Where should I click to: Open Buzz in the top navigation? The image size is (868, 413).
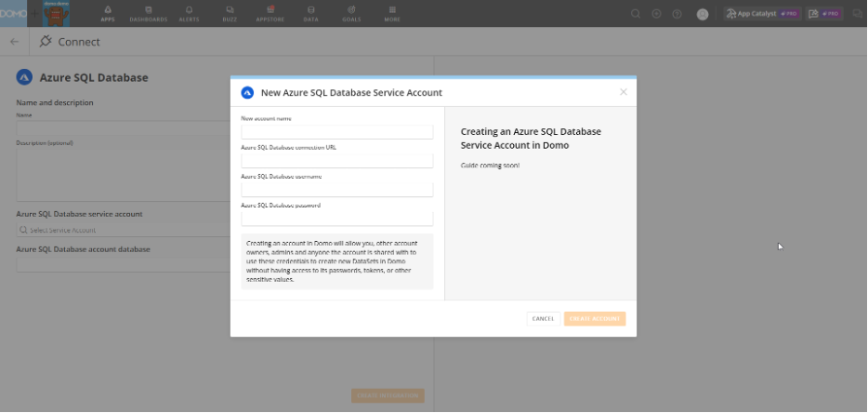pos(230,13)
